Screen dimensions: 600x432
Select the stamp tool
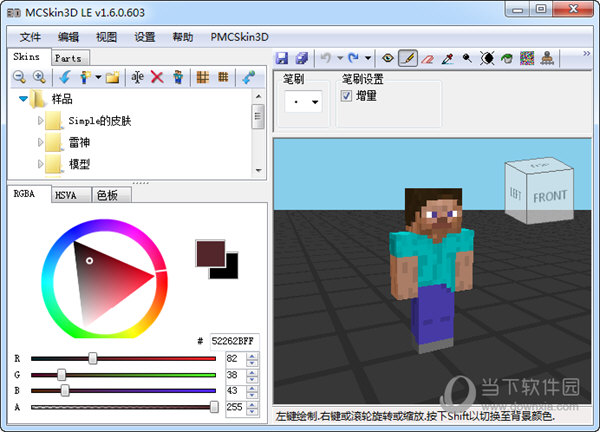click(547, 58)
